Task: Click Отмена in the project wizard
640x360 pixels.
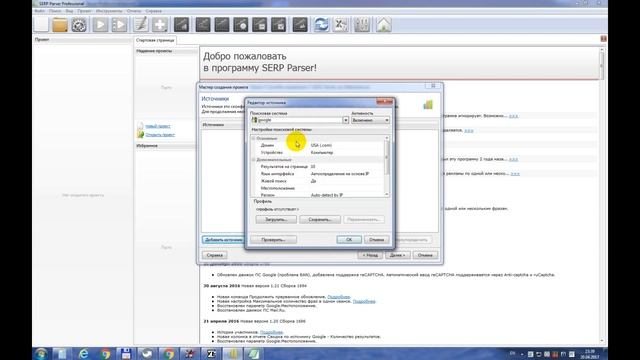Action: [425, 256]
